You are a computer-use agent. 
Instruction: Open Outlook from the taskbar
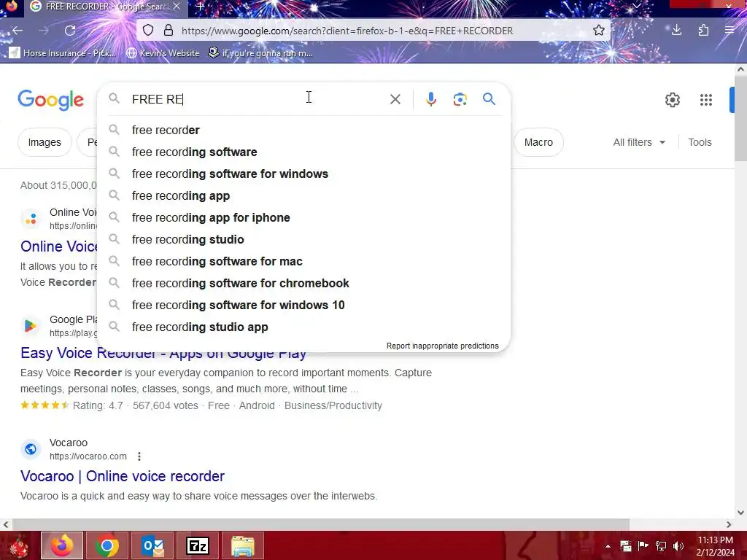pyautogui.click(x=152, y=545)
